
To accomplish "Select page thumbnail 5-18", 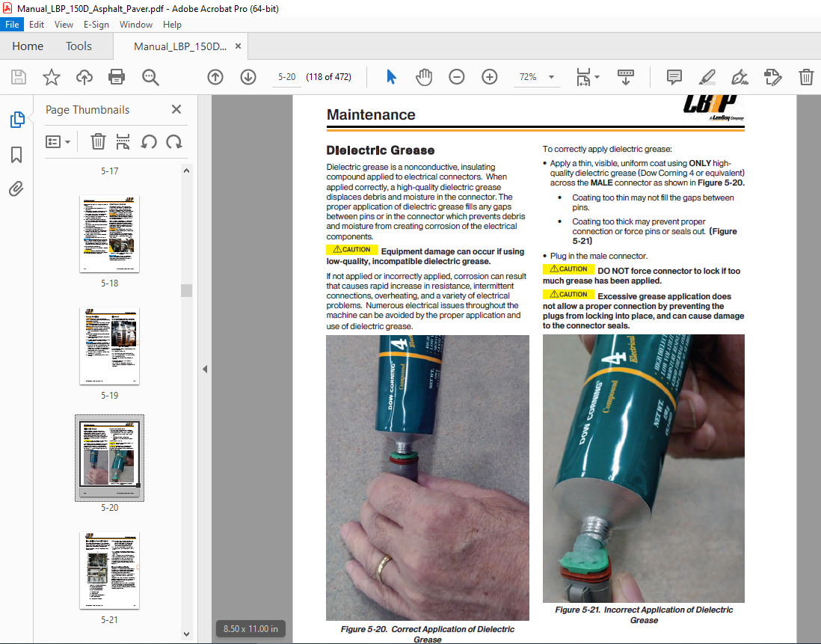I will click(109, 233).
